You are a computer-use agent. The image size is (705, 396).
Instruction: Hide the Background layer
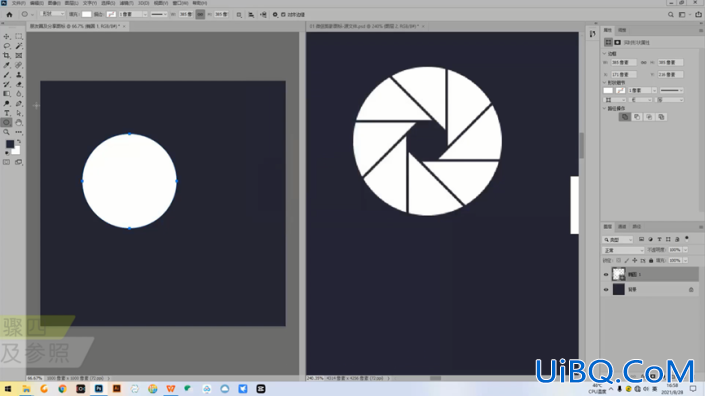coord(606,289)
